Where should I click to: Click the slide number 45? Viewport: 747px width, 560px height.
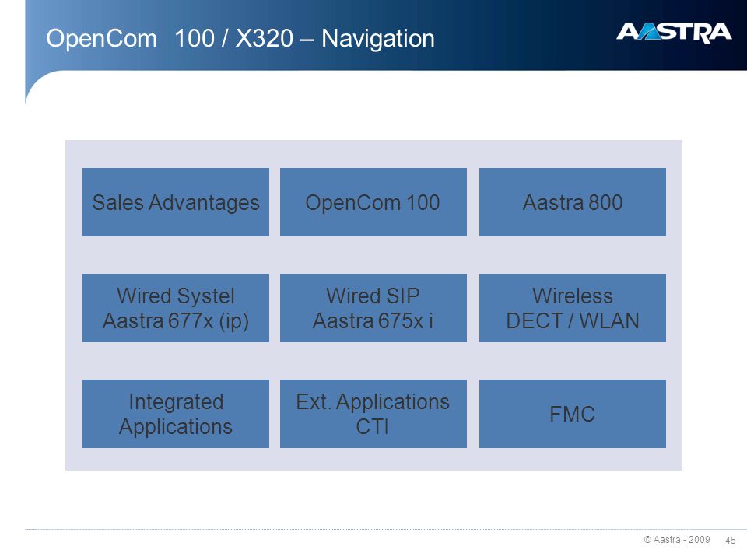pyautogui.click(x=731, y=540)
